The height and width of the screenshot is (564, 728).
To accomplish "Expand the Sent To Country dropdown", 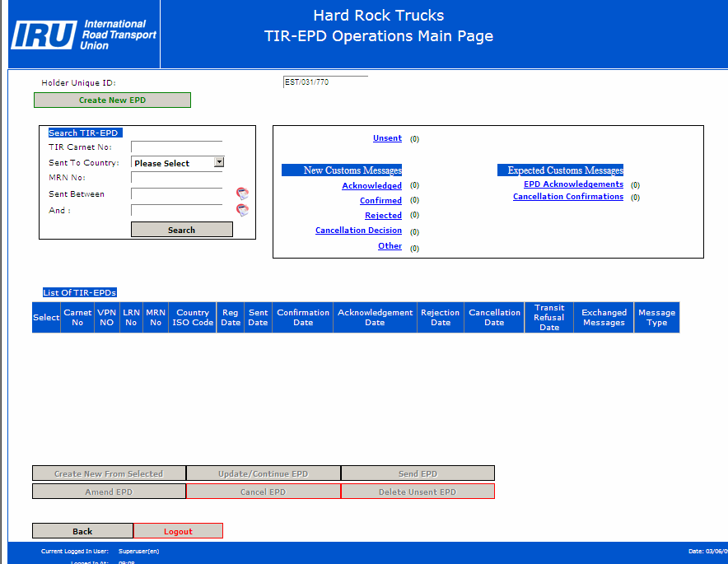I will pos(219,162).
